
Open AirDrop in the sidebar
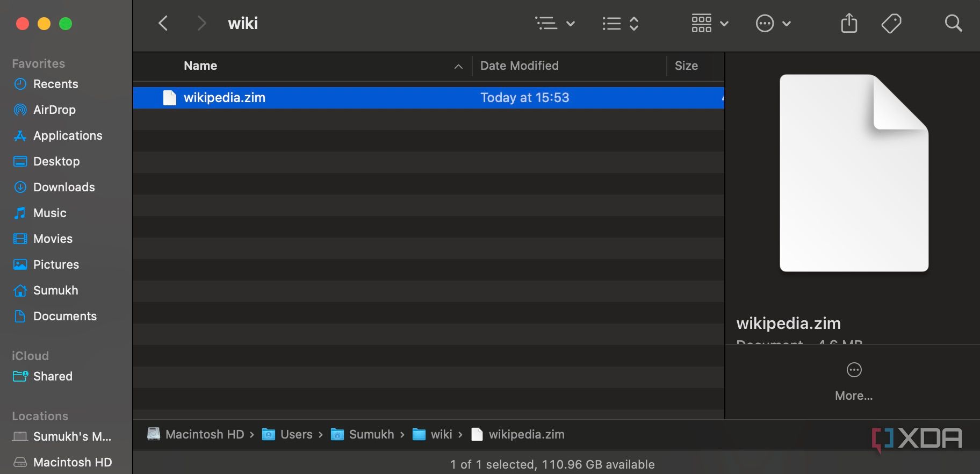(x=54, y=110)
